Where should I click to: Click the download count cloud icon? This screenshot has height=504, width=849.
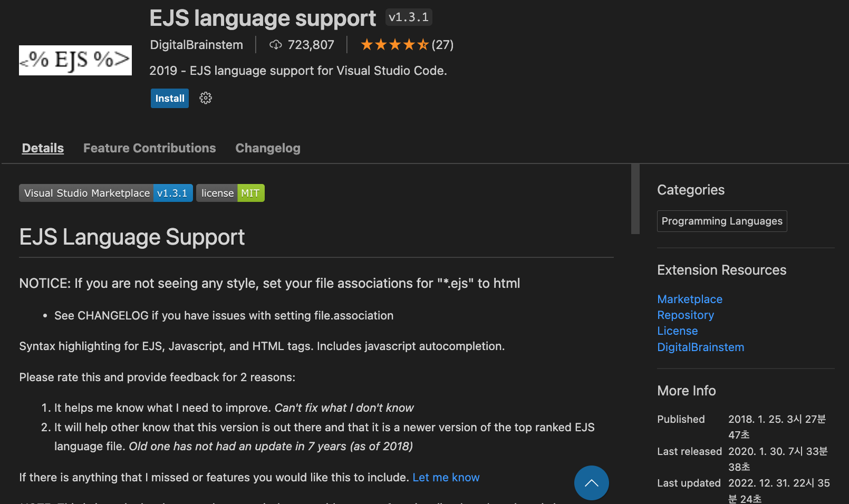[x=275, y=45]
